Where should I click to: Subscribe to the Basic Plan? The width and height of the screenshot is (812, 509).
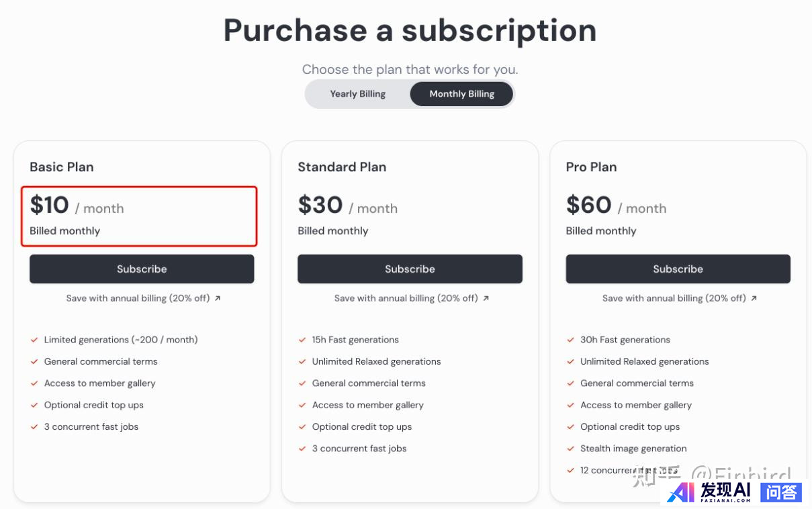click(142, 269)
